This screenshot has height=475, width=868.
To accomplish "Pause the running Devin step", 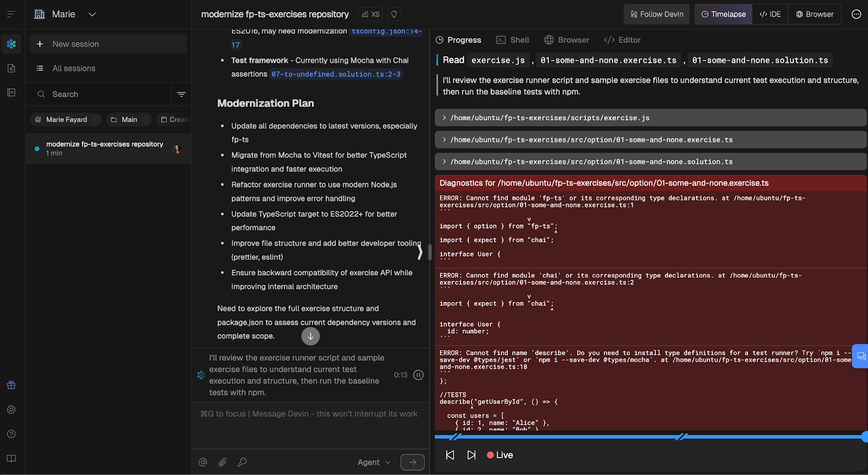I will 418,375.
